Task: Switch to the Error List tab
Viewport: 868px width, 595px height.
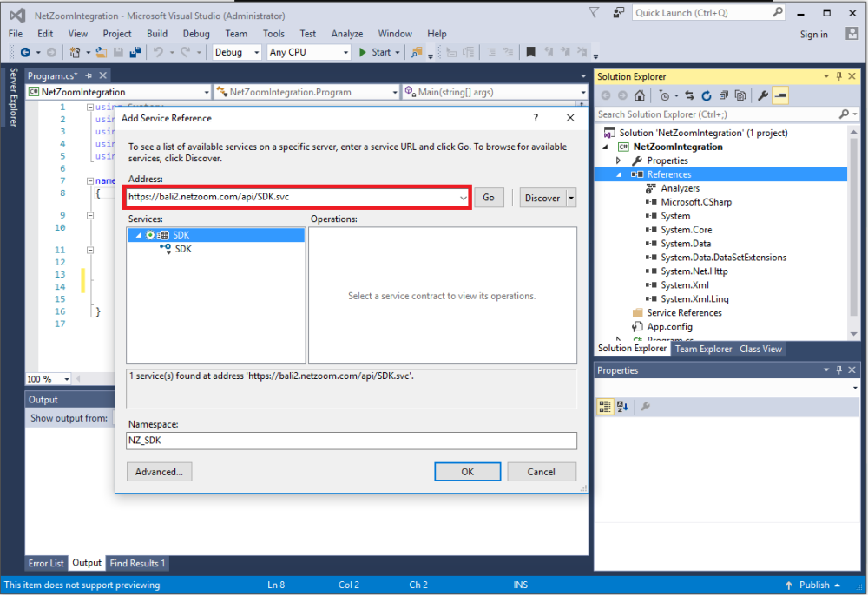Action: 46,563
